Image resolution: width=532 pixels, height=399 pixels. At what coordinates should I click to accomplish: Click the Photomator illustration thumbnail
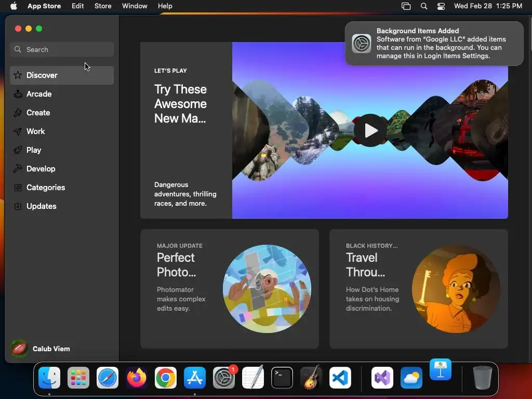pos(267,289)
